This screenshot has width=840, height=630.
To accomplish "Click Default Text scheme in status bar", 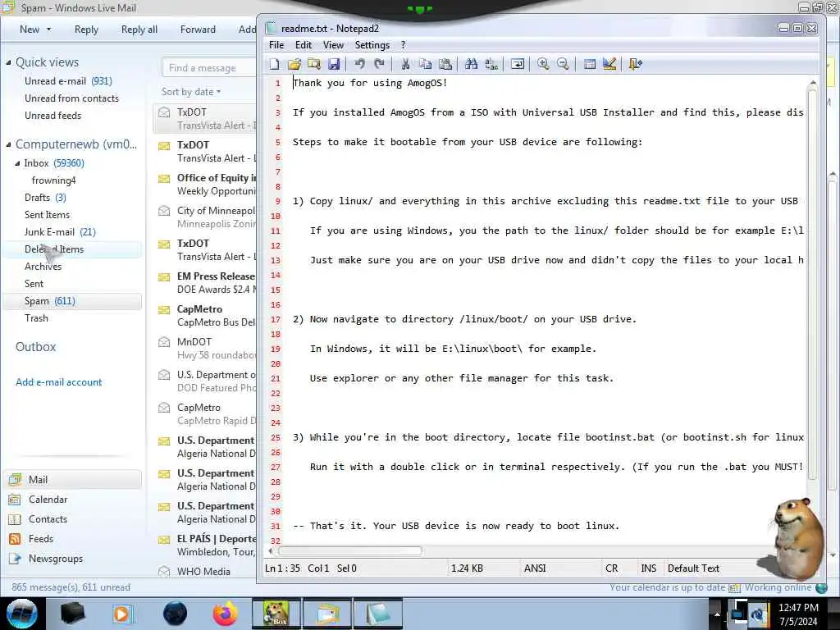I will (693, 568).
